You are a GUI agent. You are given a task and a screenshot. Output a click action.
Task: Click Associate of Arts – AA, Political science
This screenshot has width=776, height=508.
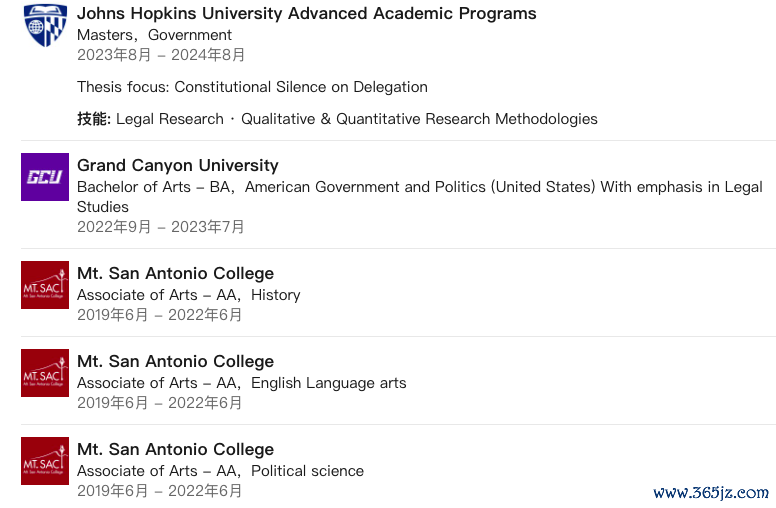pos(220,471)
